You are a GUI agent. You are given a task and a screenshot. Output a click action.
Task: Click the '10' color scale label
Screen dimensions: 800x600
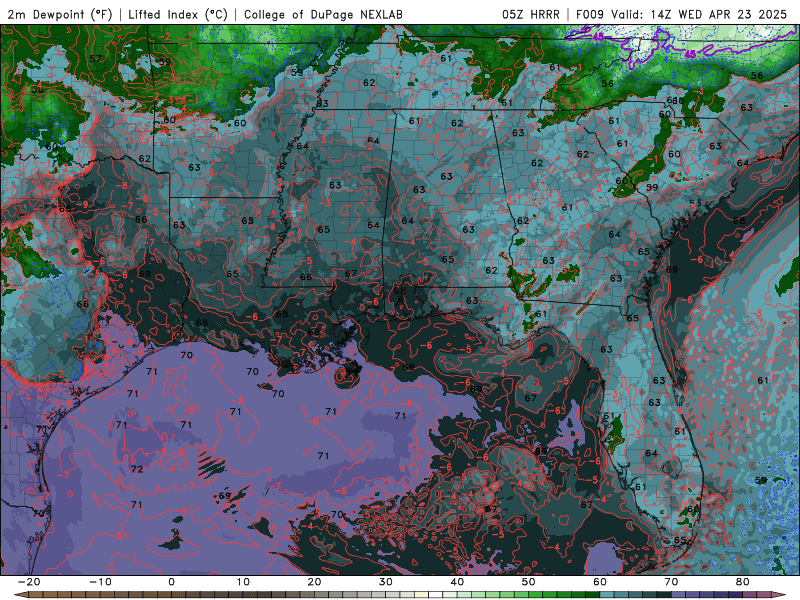pyautogui.click(x=243, y=582)
